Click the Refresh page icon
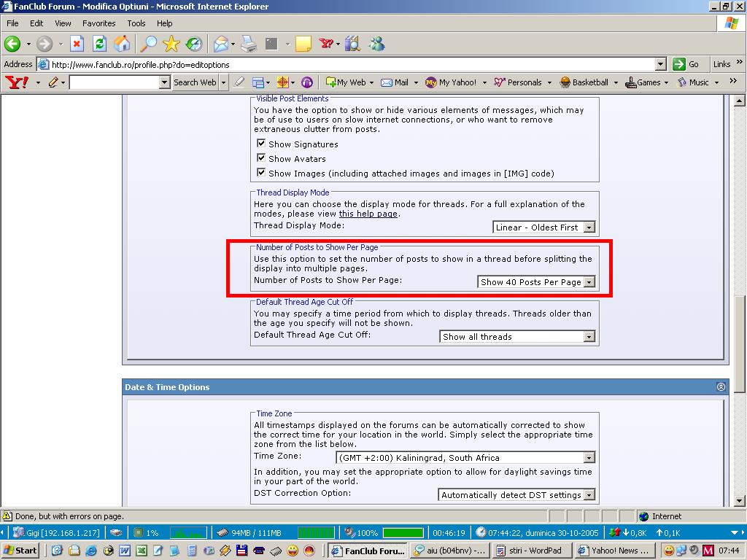Image resolution: width=747 pixels, height=560 pixels. pos(99,44)
